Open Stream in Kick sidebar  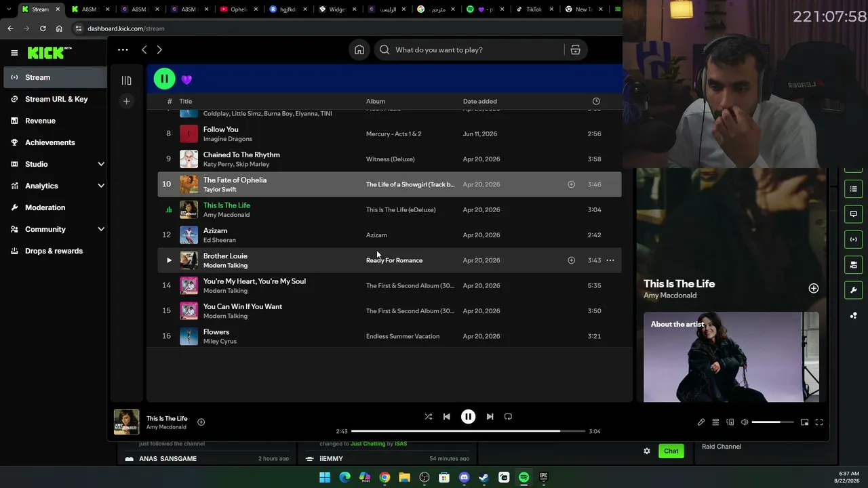(55, 77)
